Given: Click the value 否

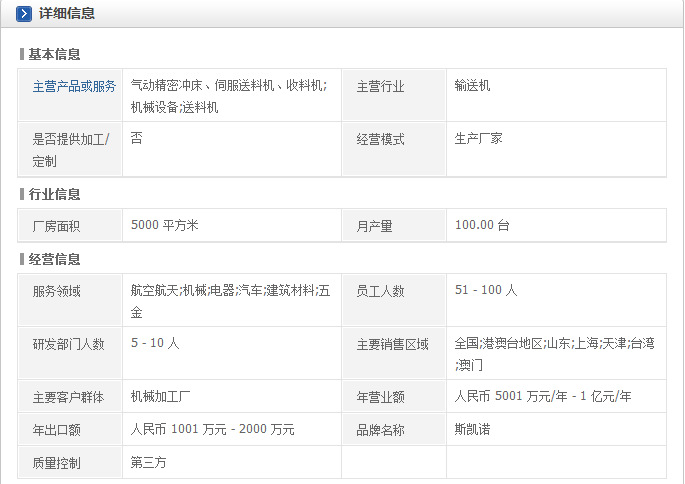Looking at the screenshot, I should click(137, 138).
